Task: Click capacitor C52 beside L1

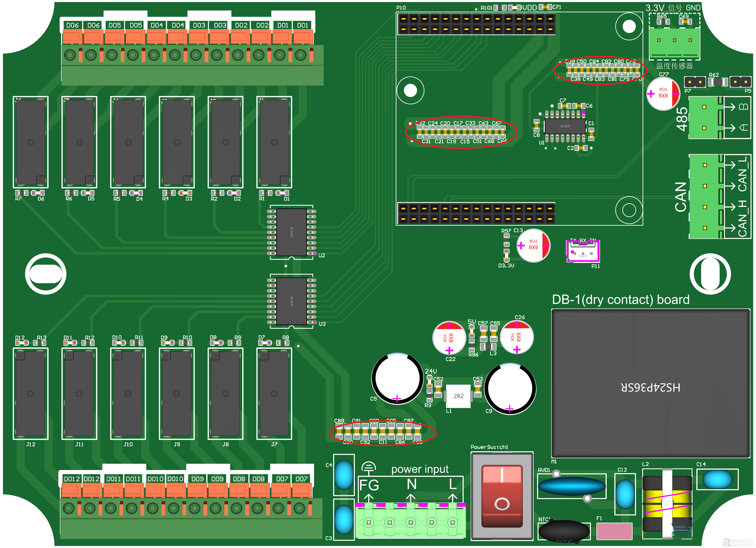Action: point(438,389)
